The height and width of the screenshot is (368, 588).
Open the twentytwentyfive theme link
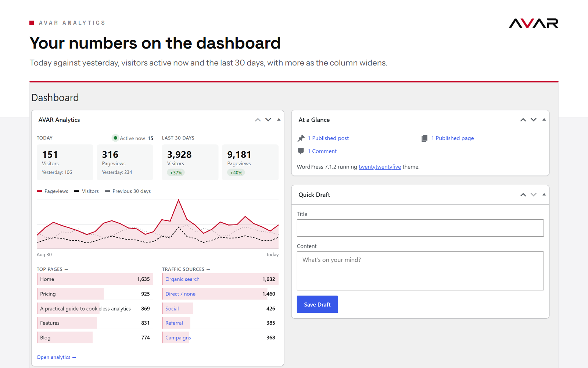pos(380,167)
